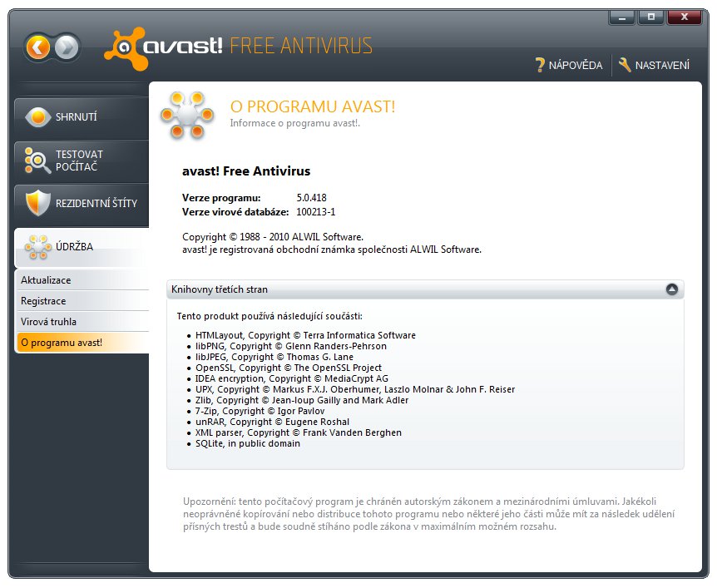Collapse the Knihovny třetích stran section

click(x=672, y=289)
